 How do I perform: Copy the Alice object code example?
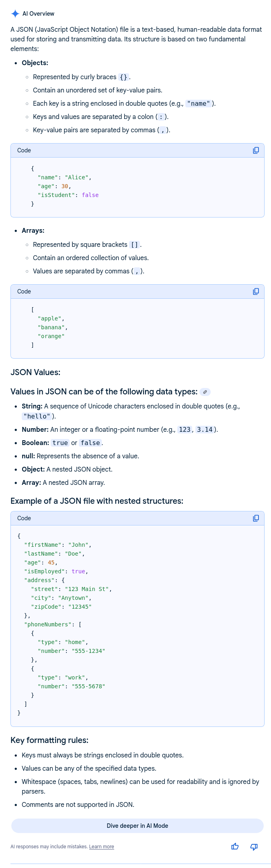click(256, 150)
